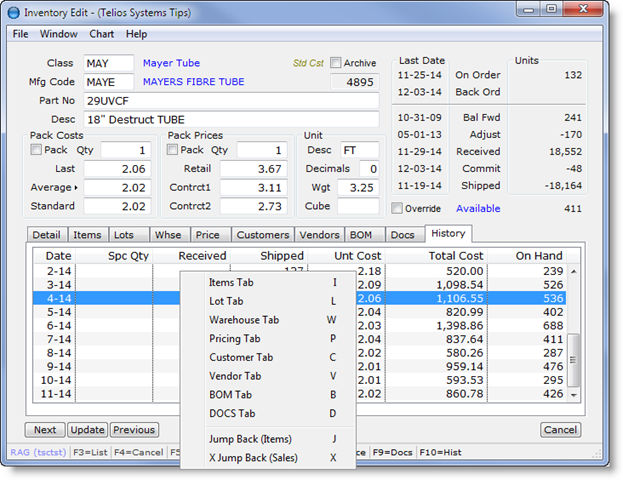Open the Chart menu
This screenshot has height=480, width=623.
tap(101, 34)
